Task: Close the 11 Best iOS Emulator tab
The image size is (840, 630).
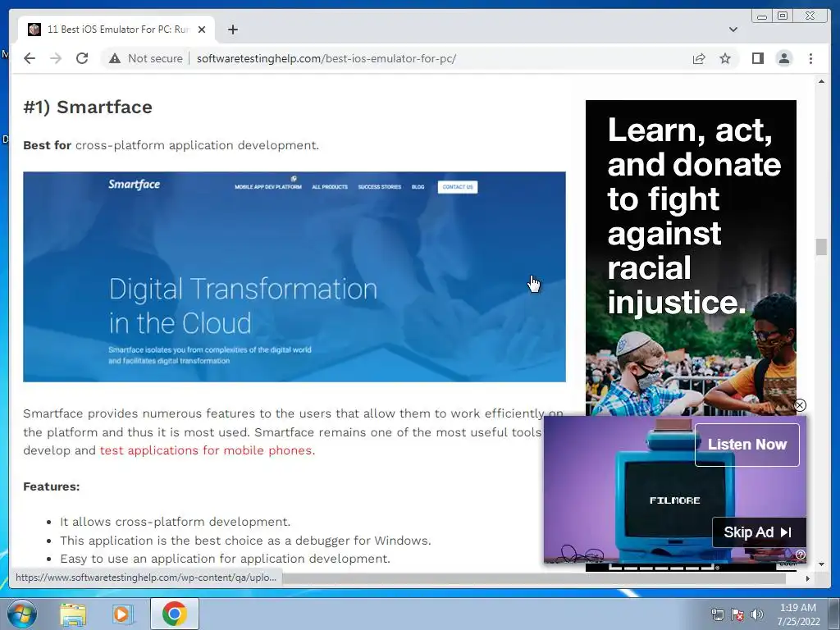Action: [202, 30]
